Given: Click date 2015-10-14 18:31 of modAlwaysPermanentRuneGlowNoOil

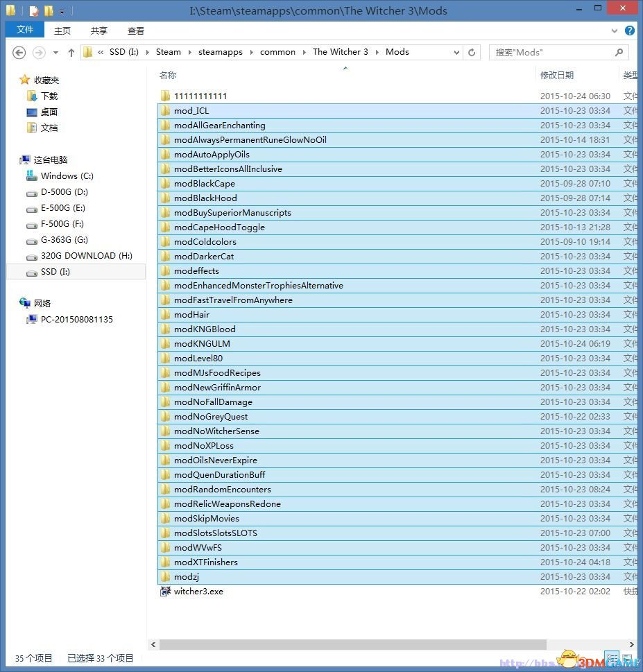Looking at the screenshot, I should (575, 139).
